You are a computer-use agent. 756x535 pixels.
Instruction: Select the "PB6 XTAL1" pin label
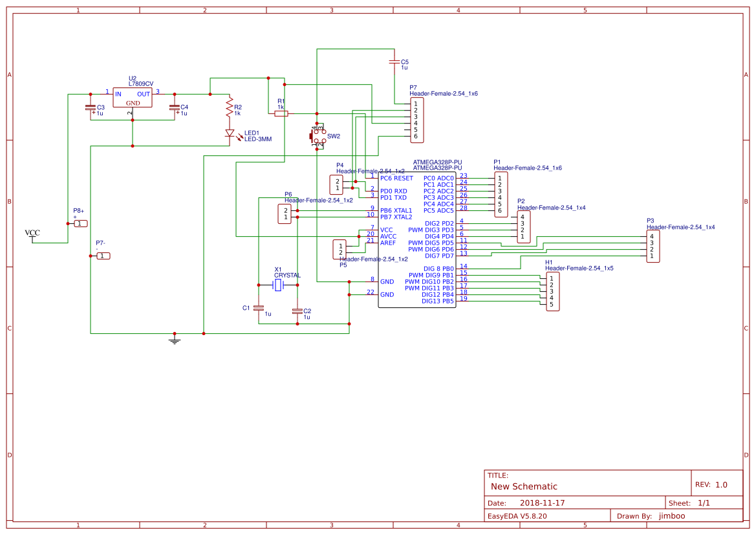click(x=396, y=211)
